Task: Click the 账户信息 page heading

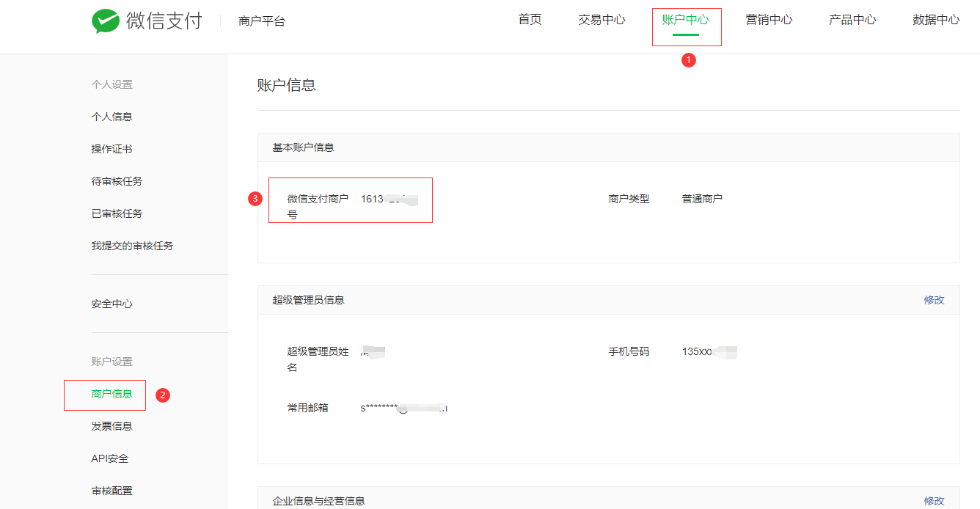Action: [286, 85]
